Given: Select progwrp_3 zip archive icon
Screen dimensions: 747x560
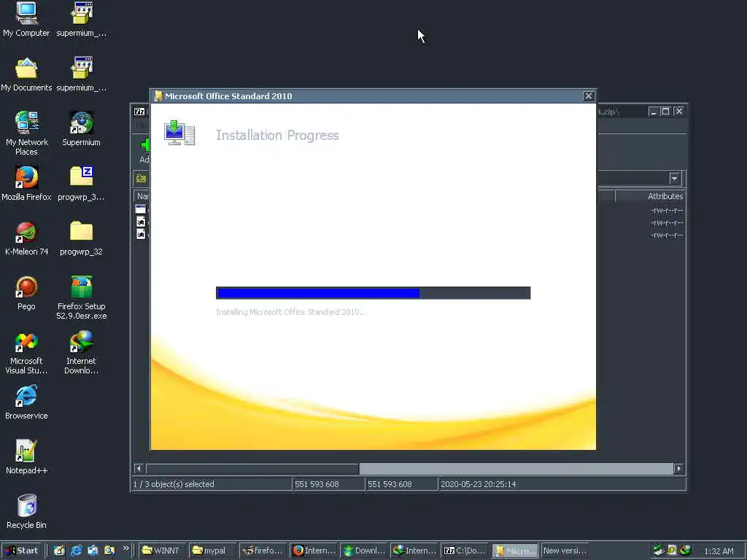Looking at the screenshot, I should (x=82, y=183).
